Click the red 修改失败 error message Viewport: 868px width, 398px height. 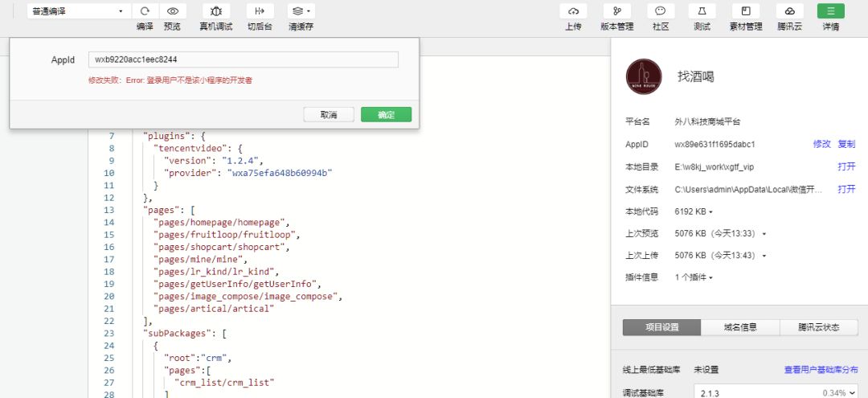[170, 80]
